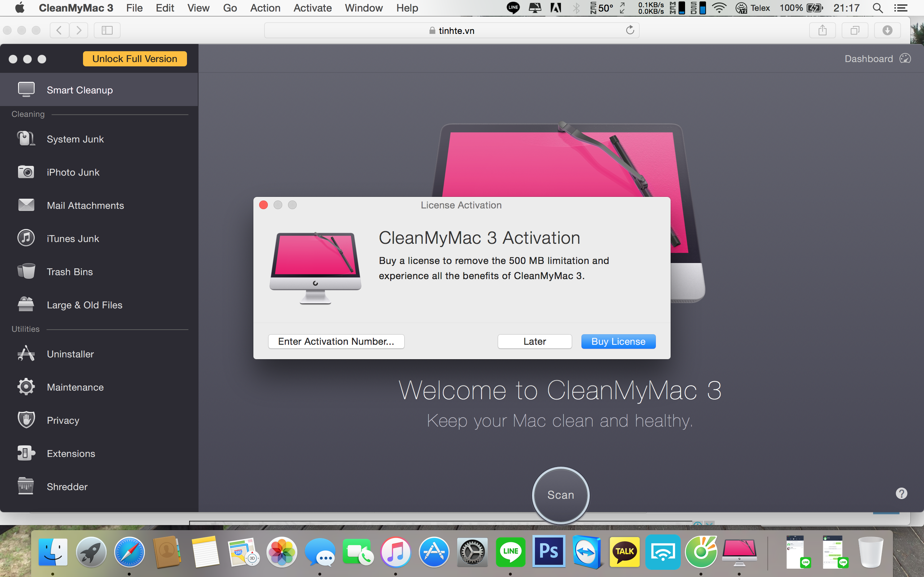This screenshot has width=924, height=577.
Task: Toggle the Dashboard view
Action: tap(877, 58)
